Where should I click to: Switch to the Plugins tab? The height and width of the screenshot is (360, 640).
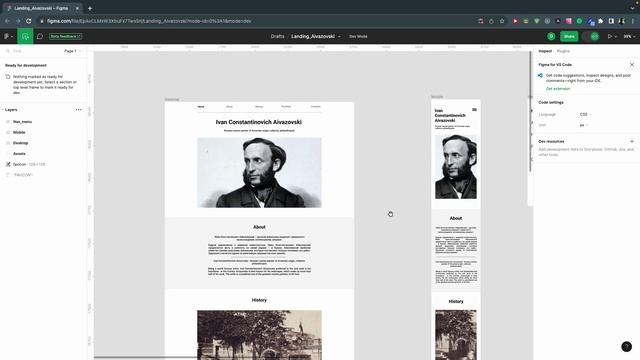coord(563,51)
